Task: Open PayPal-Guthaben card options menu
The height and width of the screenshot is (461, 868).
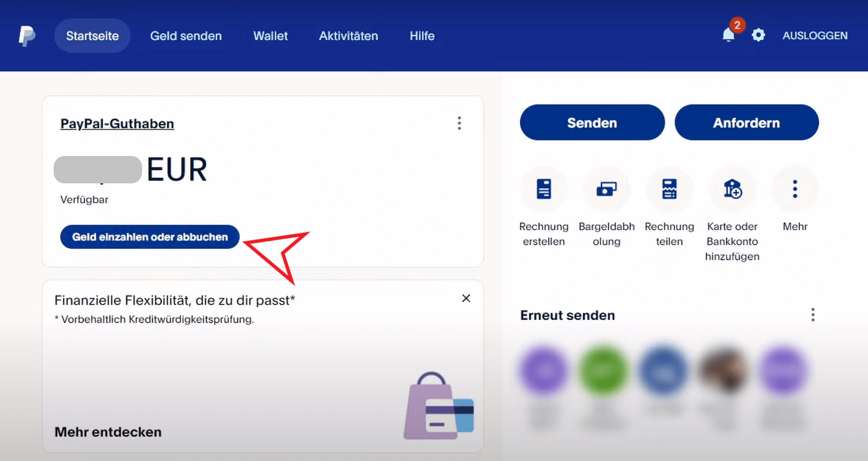Action: (x=459, y=123)
